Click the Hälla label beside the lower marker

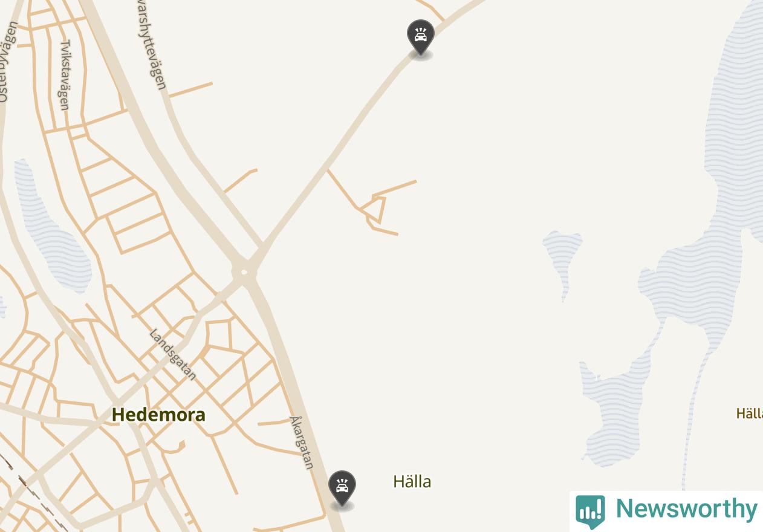[412, 481]
